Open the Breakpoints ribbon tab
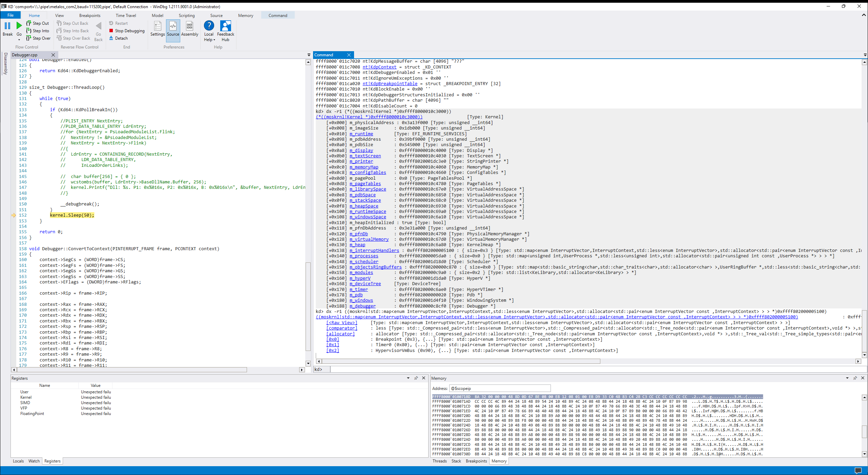 (90, 16)
